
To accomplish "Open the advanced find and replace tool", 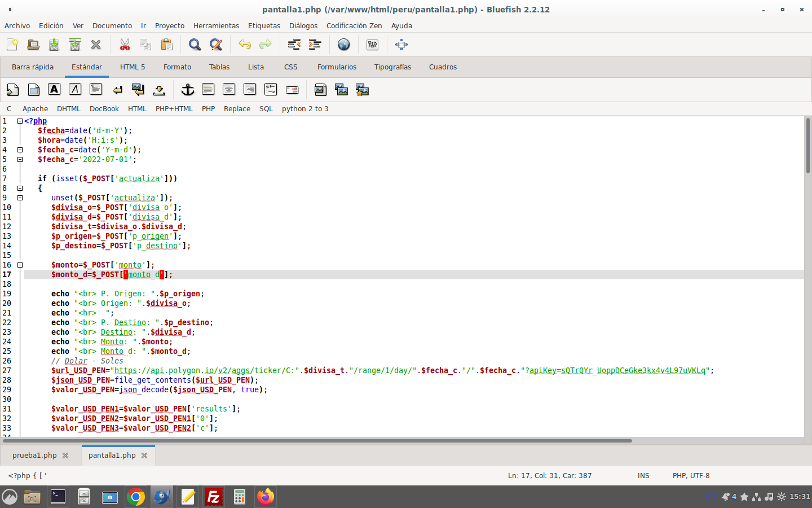I will click(x=215, y=45).
